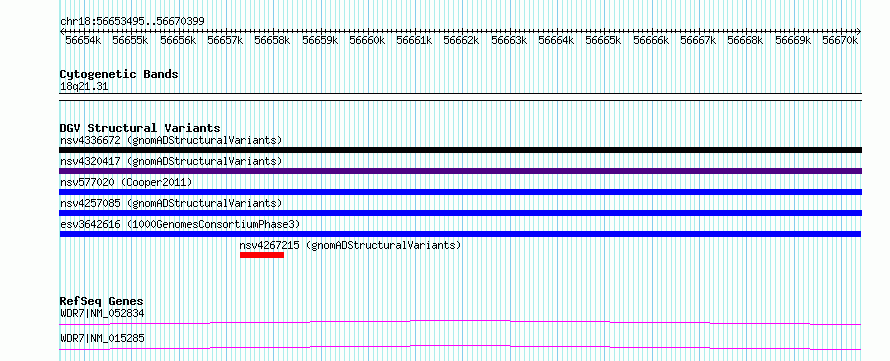Screen dimensions: 890x361
Task: Open variant esv3642616 (1000GenomesConsortiumPhase3) label
Action: point(180,224)
